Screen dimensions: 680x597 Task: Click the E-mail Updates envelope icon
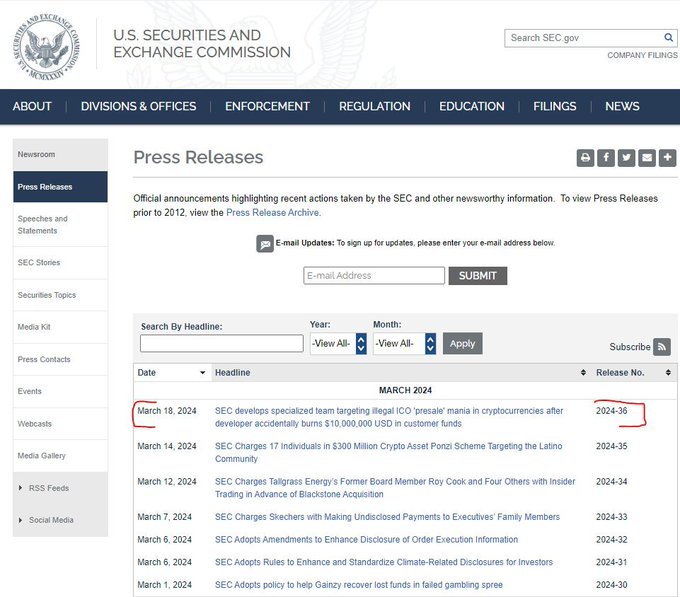[x=265, y=244]
